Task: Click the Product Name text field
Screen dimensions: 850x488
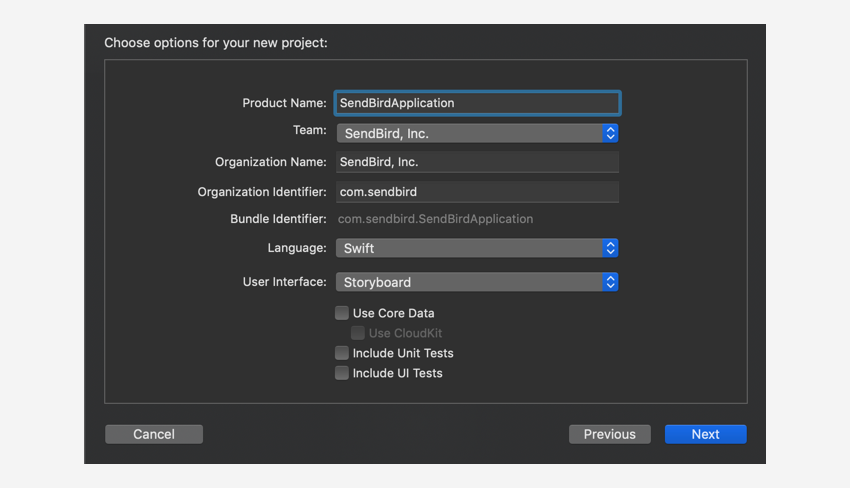Action: click(477, 103)
